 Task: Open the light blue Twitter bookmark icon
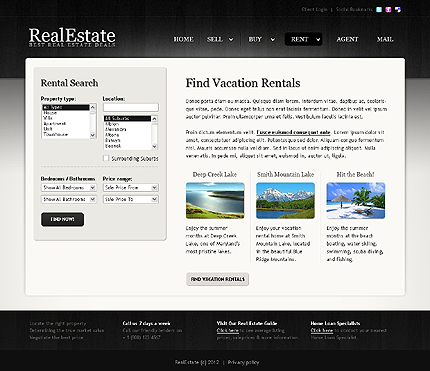[x=379, y=9]
